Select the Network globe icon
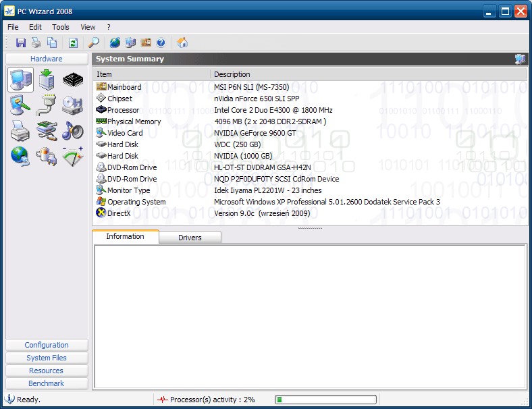This screenshot has width=532, height=409. point(20,157)
